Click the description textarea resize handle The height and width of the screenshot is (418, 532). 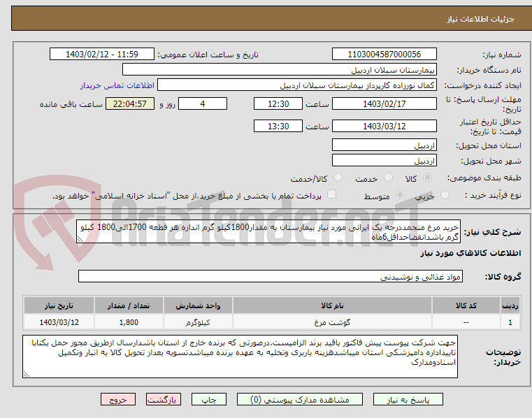coord(80,239)
